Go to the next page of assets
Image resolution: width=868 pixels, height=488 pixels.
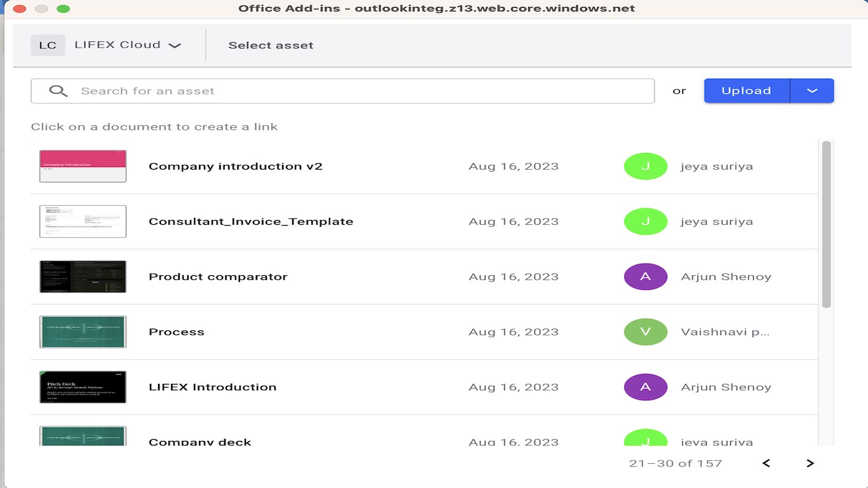coord(810,463)
